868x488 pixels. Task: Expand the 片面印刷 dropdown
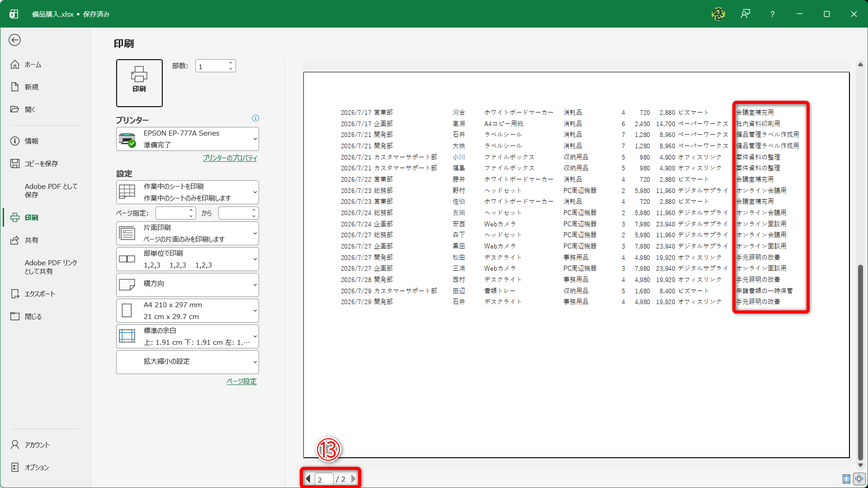(188, 233)
